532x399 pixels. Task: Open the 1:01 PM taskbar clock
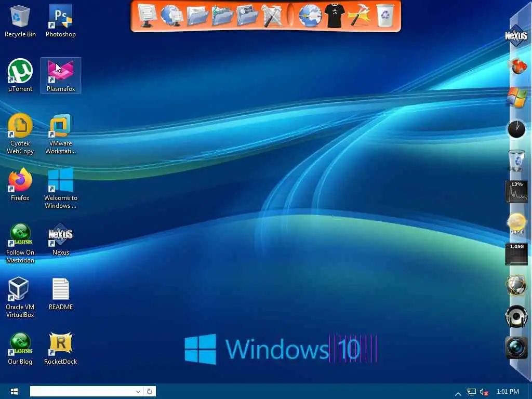point(508,392)
